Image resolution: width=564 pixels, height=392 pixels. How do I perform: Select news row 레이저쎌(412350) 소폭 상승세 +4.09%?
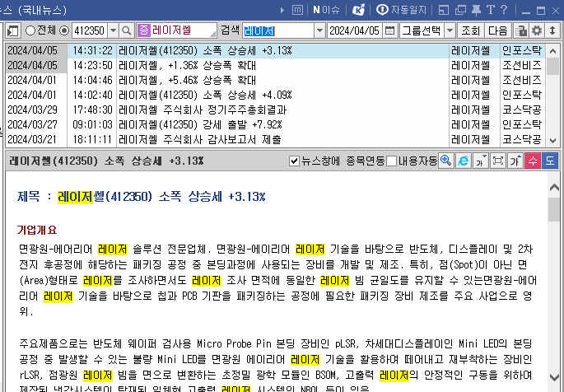click(x=275, y=95)
